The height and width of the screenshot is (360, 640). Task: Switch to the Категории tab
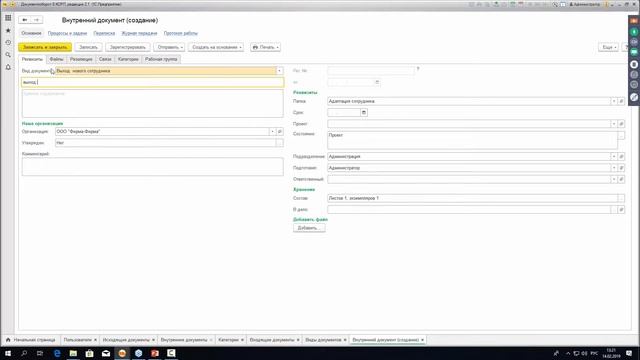pyautogui.click(x=128, y=59)
